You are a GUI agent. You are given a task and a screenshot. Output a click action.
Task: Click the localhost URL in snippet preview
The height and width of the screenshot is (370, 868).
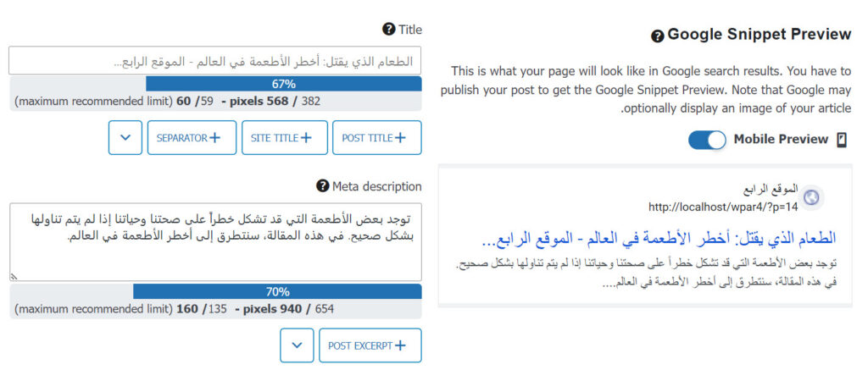[x=723, y=207]
